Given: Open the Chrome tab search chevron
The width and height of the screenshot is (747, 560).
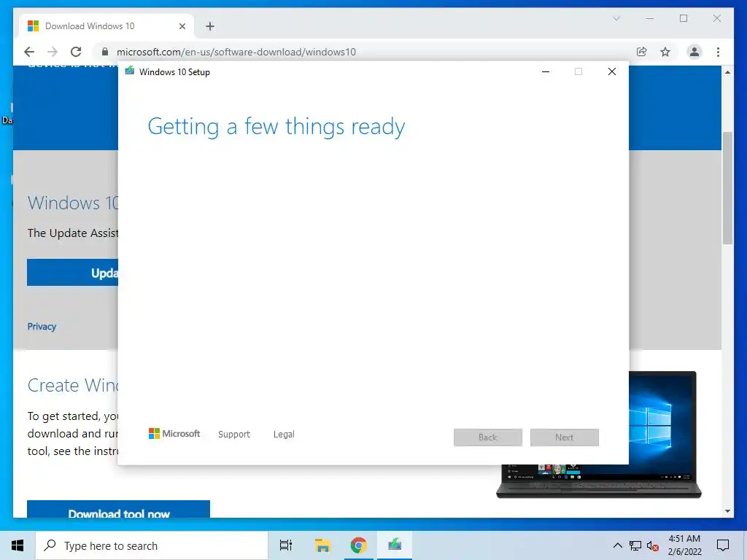Looking at the screenshot, I should click(616, 18).
